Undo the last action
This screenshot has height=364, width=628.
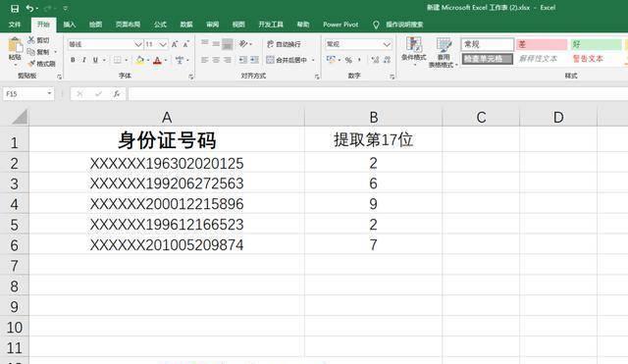click(x=29, y=8)
